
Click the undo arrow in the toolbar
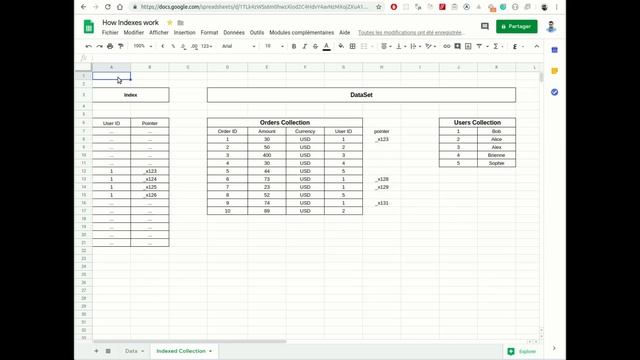[x=89, y=47]
